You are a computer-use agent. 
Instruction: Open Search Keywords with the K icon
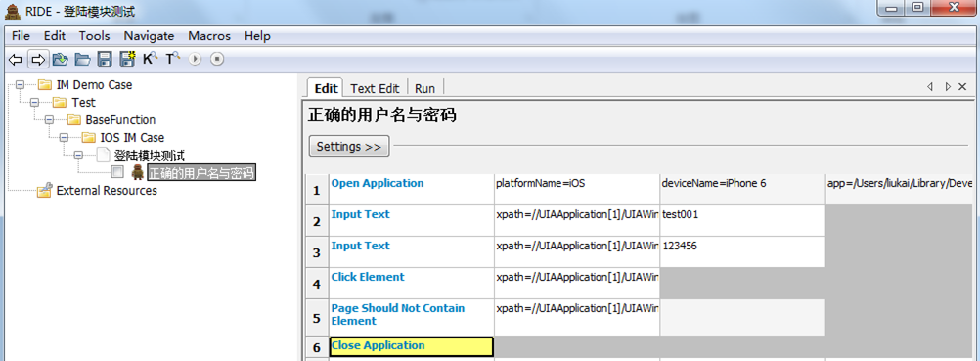[150, 59]
